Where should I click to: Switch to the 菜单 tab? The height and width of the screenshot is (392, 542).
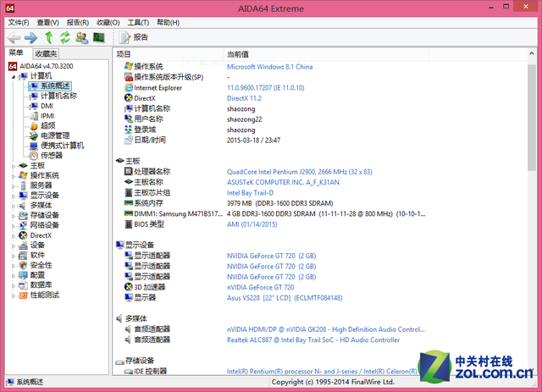(16, 52)
